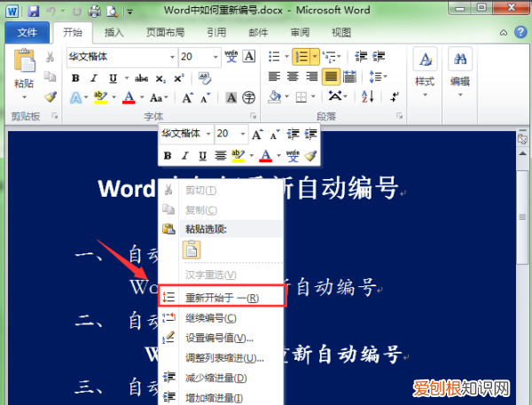Click the Styles (样式) gallery icon
The width and height of the screenshot is (532, 405).
(x=425, y=59)
